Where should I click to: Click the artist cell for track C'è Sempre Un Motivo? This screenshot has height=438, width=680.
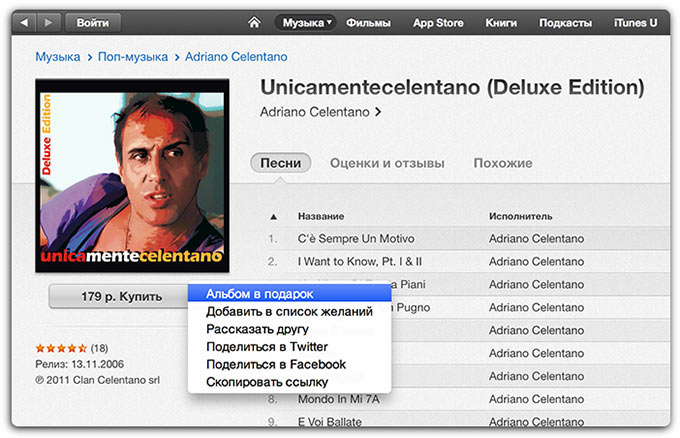(536, 239)
